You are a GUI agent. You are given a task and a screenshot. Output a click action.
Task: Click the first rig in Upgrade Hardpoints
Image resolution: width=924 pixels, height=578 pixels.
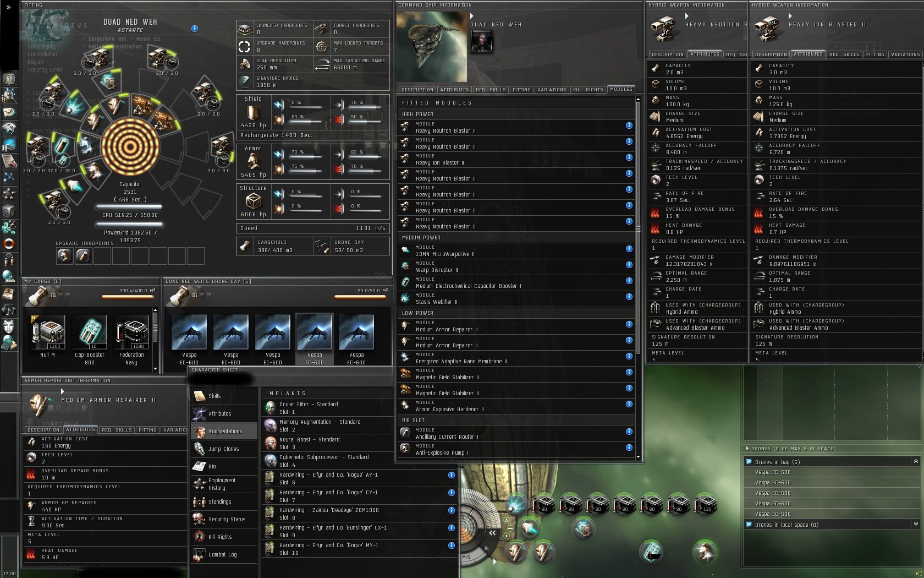(65, 255)
